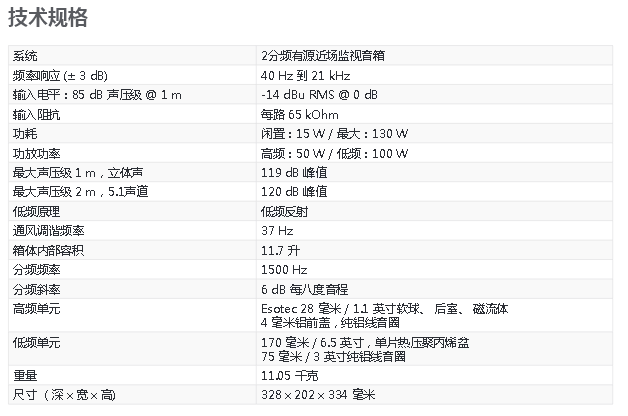628x416 pixels.
Task: Click the 119 dB 峰值 value
Action: (294, 172)
